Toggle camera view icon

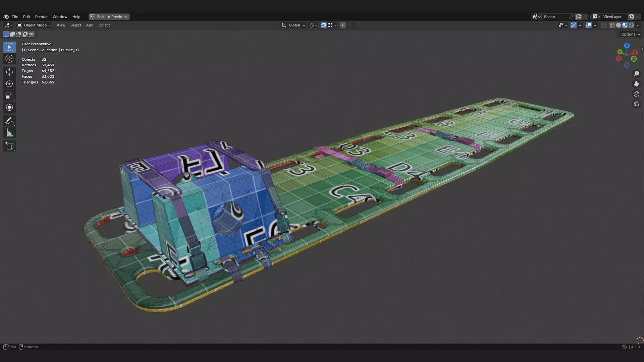[x=636, y=94]
